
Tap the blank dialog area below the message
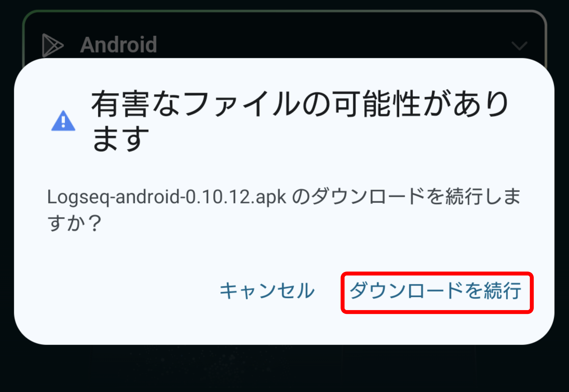pos(284,252)
